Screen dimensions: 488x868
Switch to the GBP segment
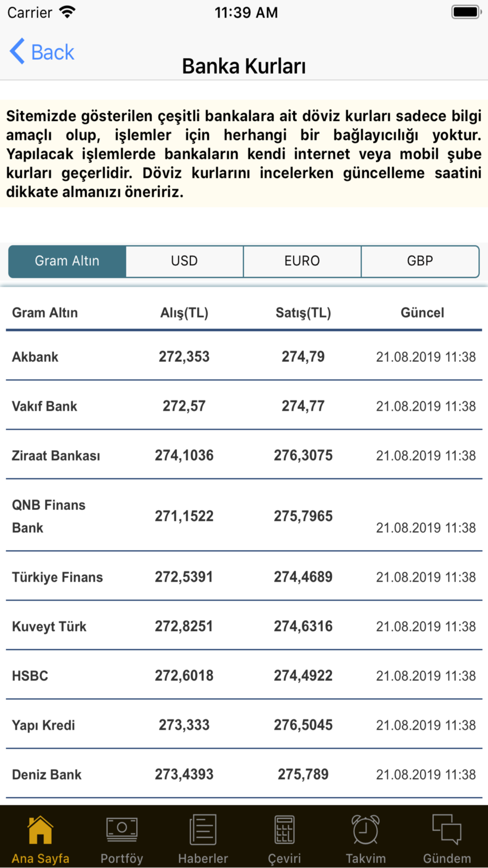(420, 261)
